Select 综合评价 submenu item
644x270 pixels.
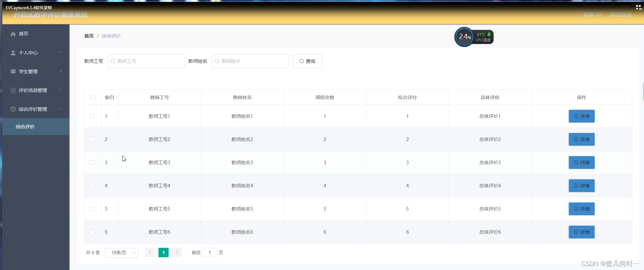36,127
